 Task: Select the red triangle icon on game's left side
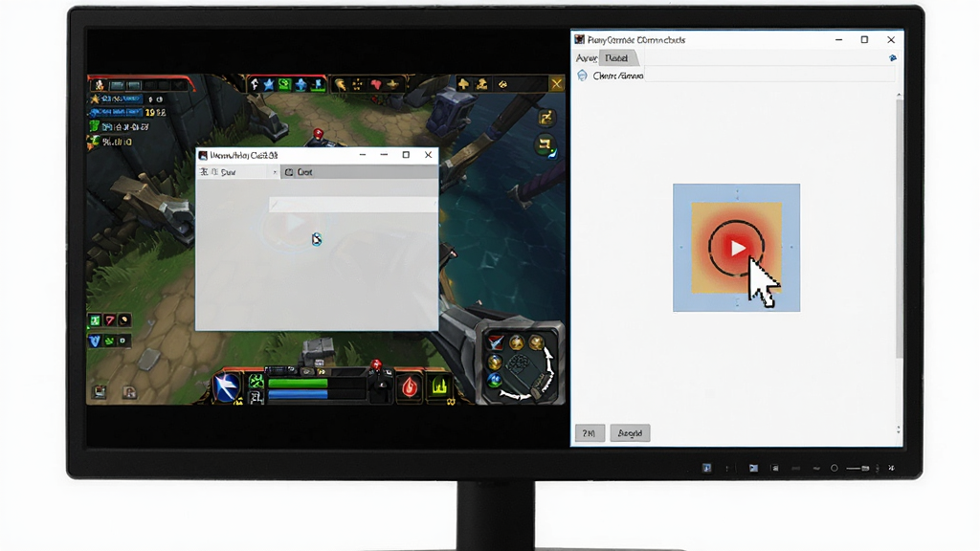pyautogui.click(x=110, y=320)
